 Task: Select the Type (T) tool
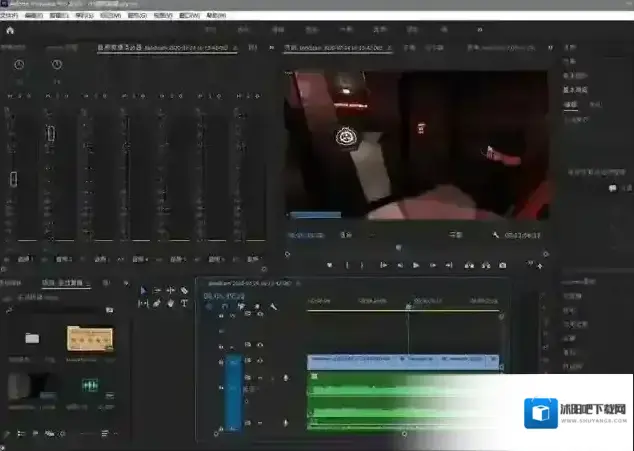(x=185, y=303)
